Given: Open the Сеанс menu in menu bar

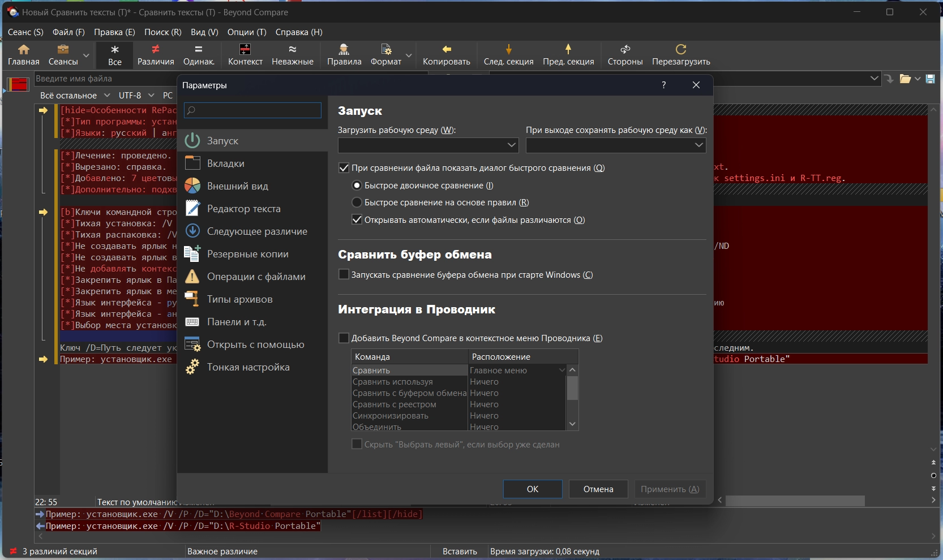Looking at the screenshot, I should click(25, 32).
